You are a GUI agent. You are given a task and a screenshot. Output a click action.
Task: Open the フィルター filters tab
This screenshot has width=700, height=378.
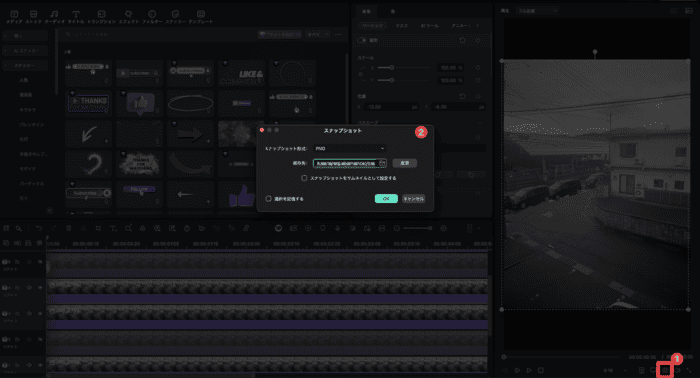click(152, 17)
